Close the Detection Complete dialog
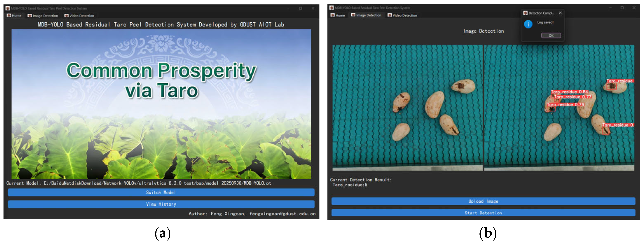Viewport: 644px width, 244px height. tap(560, 13)
